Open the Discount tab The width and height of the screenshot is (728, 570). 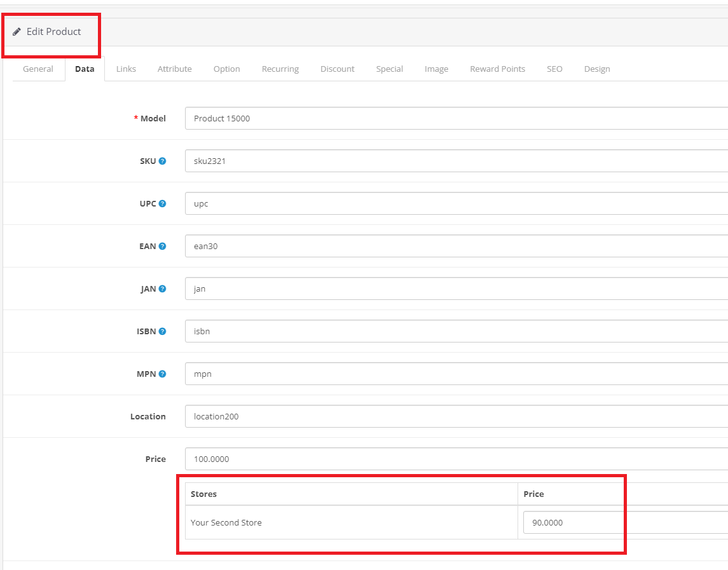(x=337, y=69)
